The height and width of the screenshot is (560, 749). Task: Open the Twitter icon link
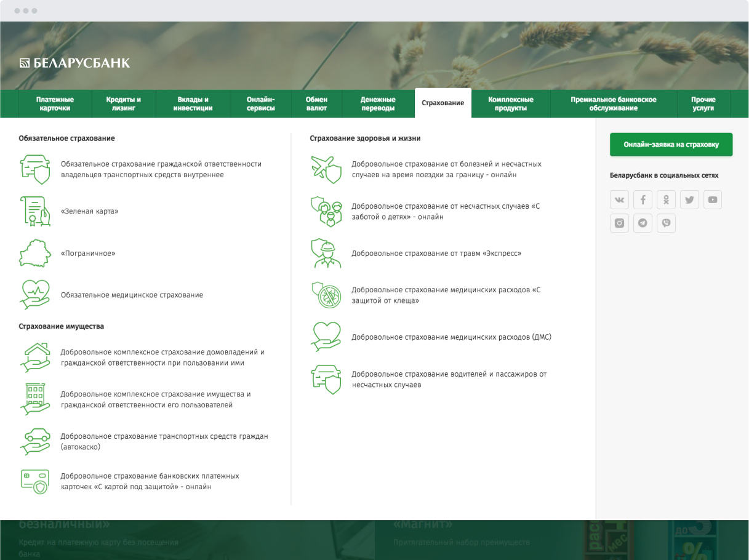(x=689, y=200)
